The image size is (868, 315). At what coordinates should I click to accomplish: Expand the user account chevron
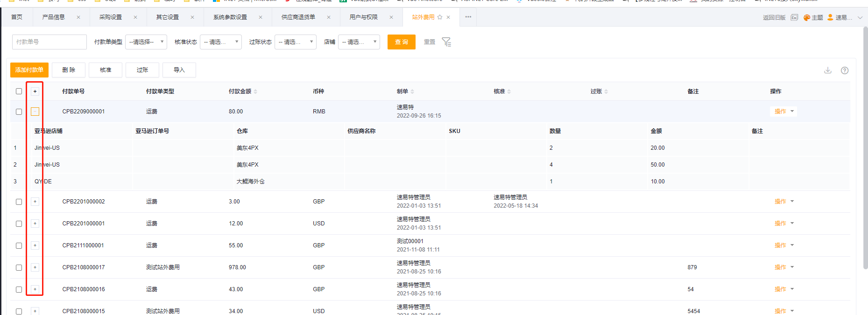pyautogui.click(x=860, y=18)
